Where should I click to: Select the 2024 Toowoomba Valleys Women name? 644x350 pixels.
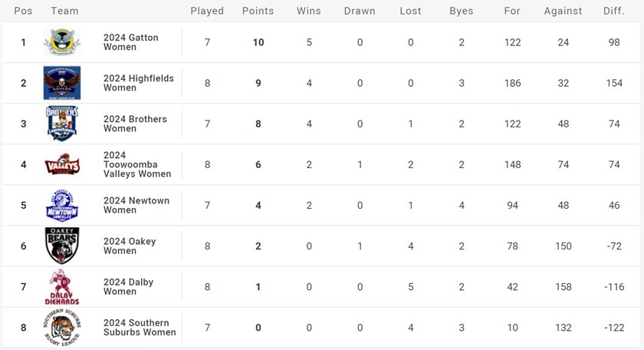tap(137, 164)
